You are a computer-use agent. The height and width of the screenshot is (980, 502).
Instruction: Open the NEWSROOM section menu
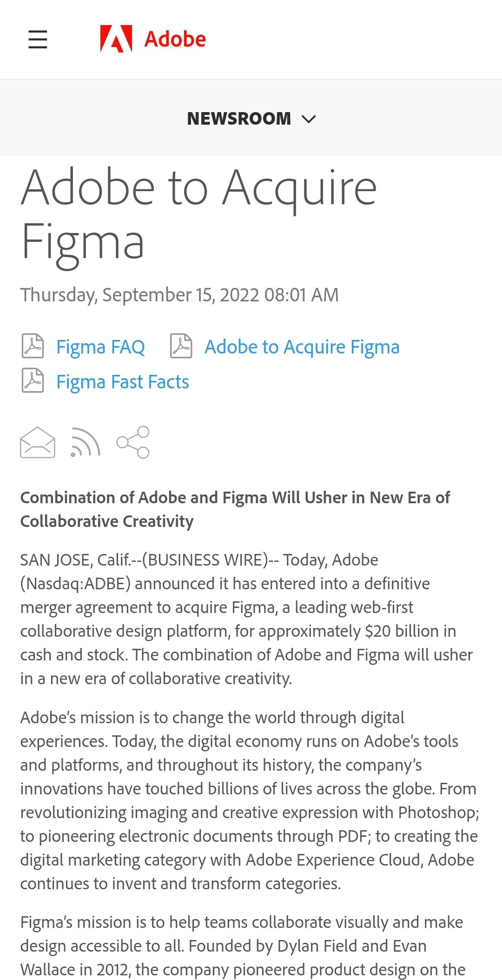[x=239, y=119]
